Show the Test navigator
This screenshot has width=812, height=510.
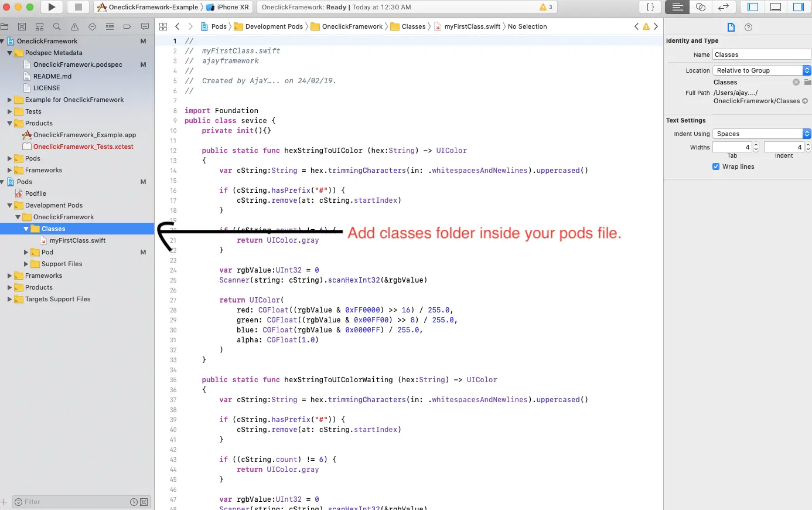point(92,26)
